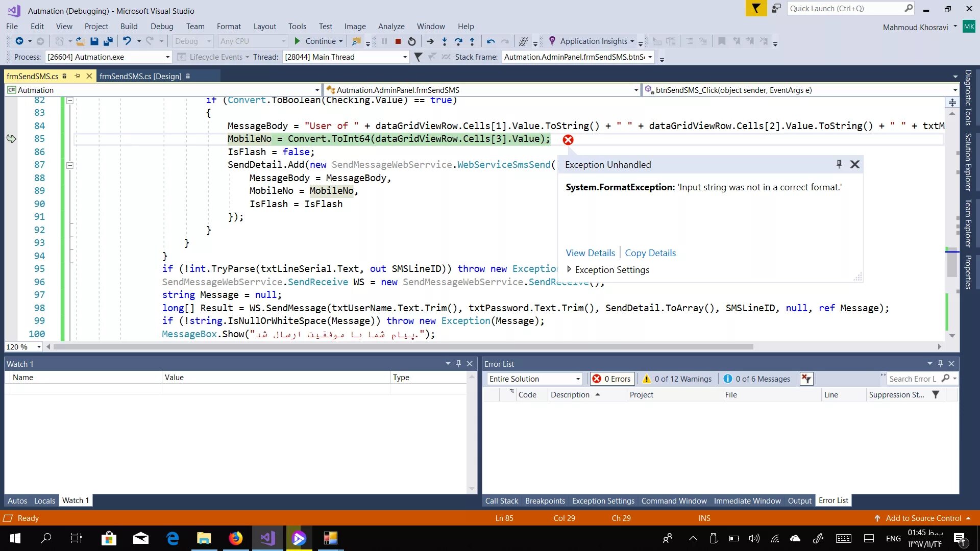Click the horizontal scrollbar of the code editor
The image size is (980, 551).
403,347
